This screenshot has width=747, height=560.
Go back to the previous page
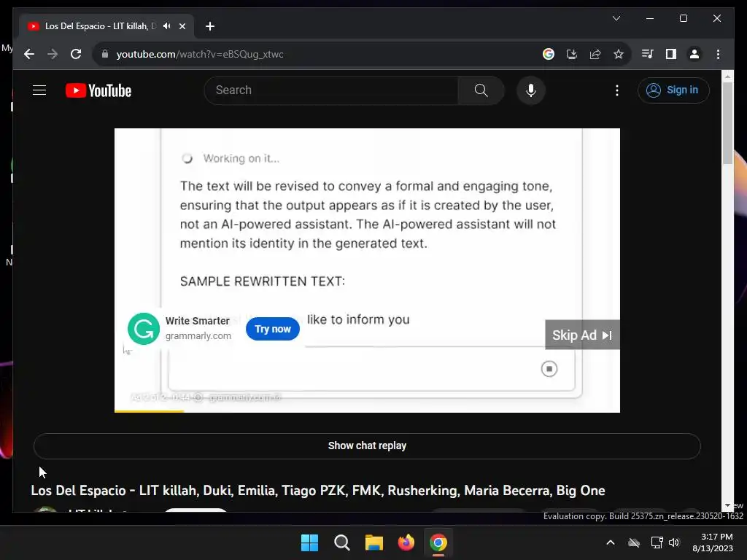(29, 54)
